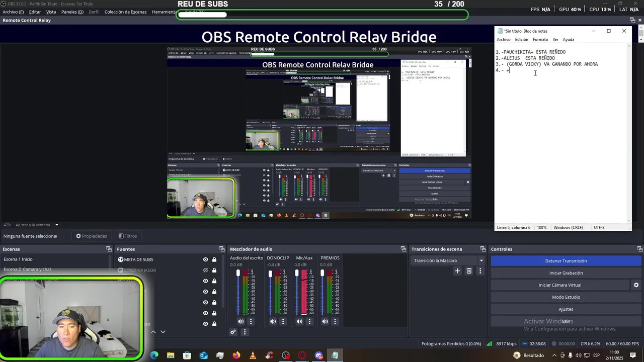
Task: Move selected source up with arrow
Action: (153, 332)
